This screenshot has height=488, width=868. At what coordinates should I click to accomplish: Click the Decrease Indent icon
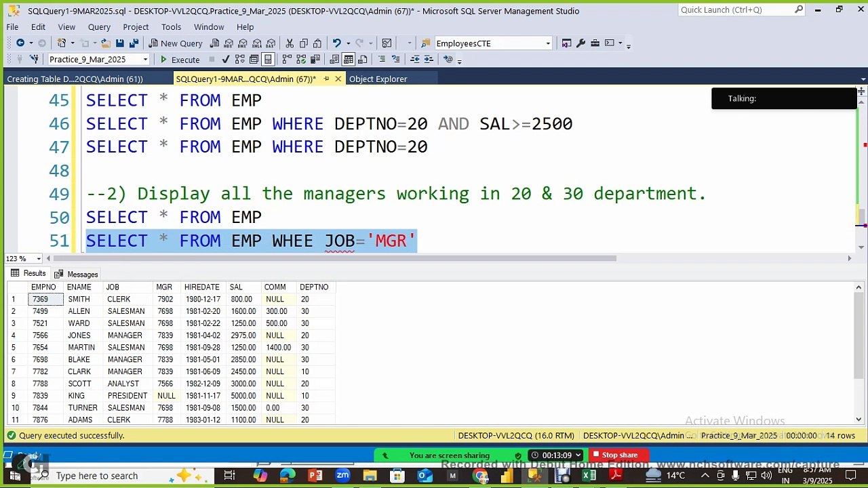414,59
